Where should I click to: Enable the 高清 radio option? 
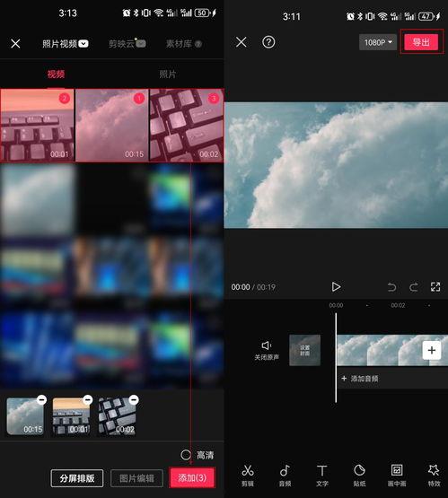[x=186, y=455]
